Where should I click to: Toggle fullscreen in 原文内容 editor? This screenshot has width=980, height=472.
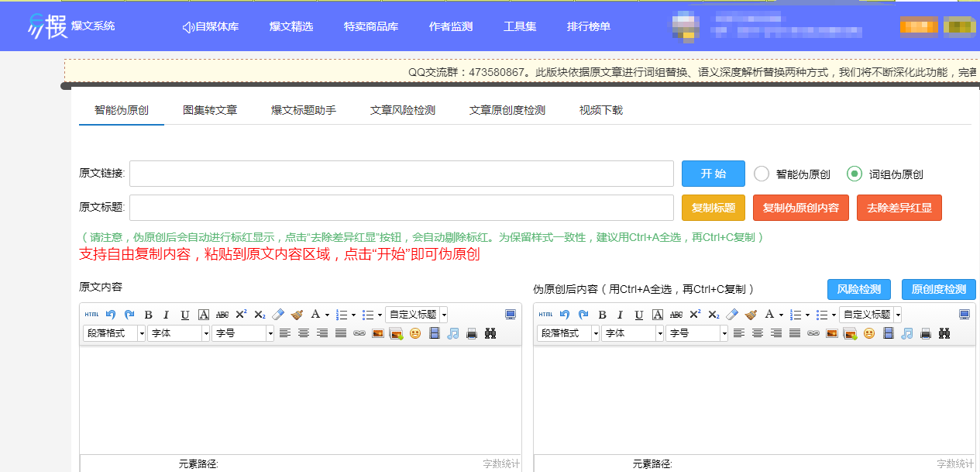click(x=511, y=315)
